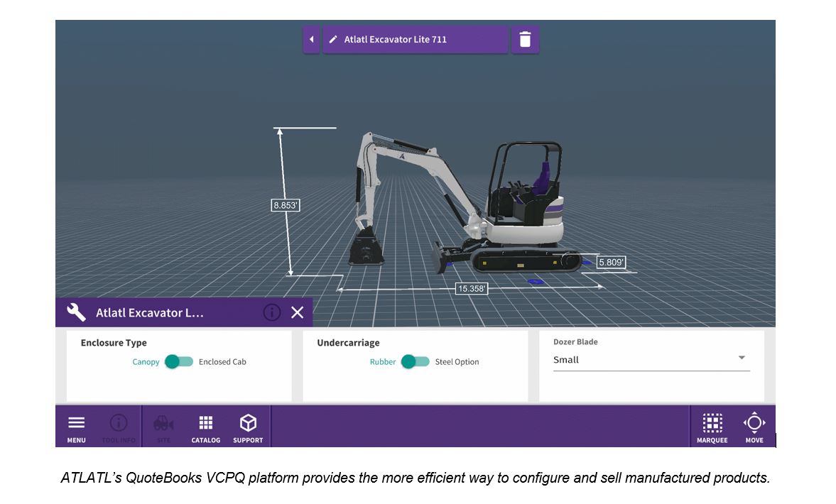The height and width of the screenshot is (504, 836).
Task: Choose the Steel Option label
Action: pyautogui.click(x=457, y=362)
